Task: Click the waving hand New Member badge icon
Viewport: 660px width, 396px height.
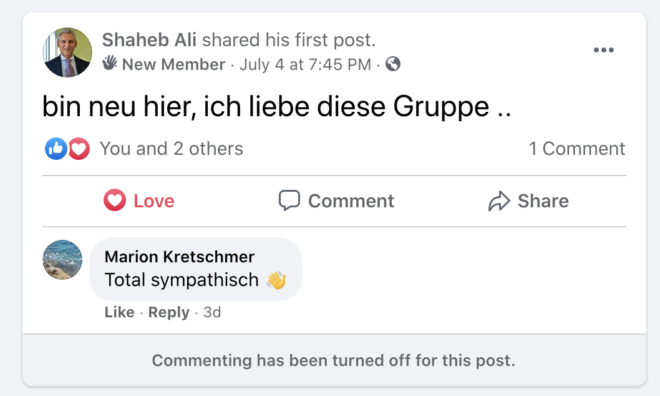Action: 109,63
